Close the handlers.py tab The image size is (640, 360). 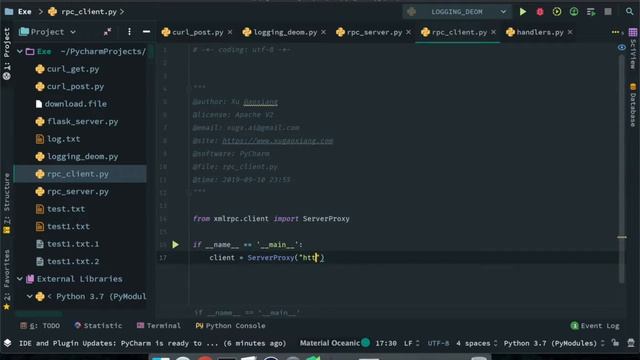tap(570, 32)
